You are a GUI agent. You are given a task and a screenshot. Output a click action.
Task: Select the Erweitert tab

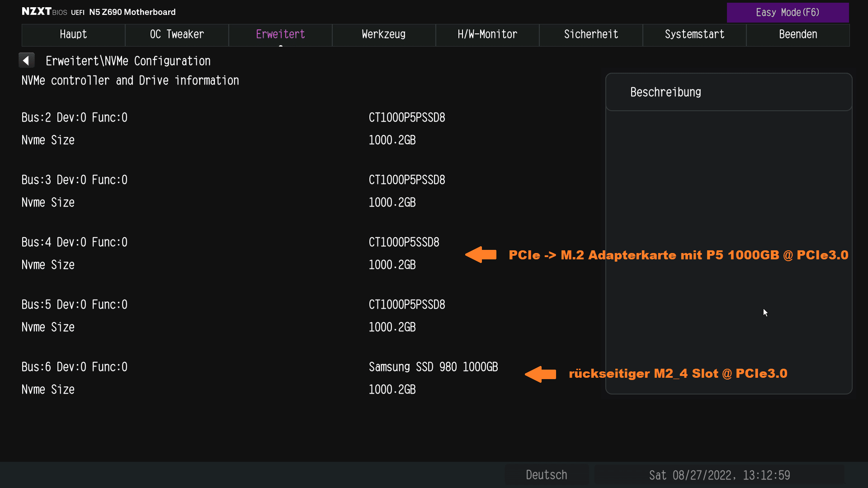280,35
